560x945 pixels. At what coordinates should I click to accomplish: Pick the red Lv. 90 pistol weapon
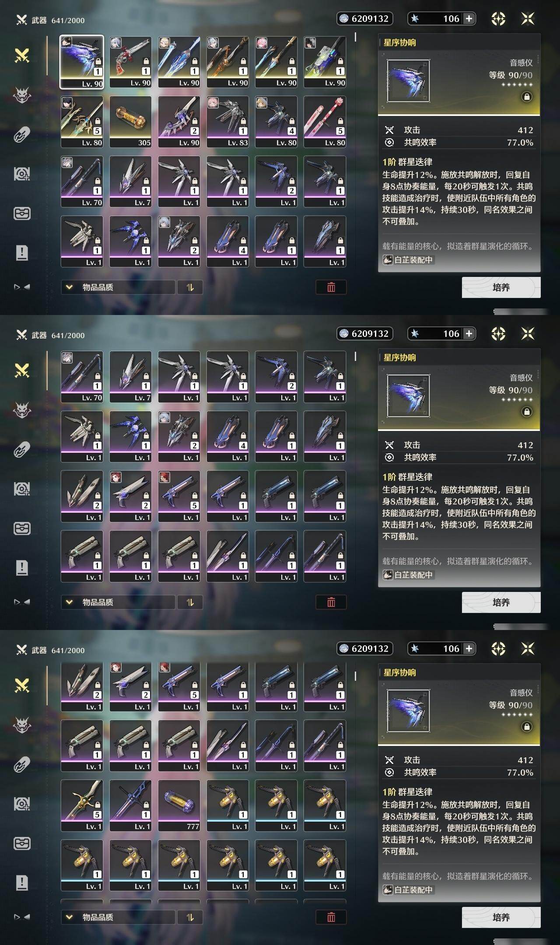[130, 62]
